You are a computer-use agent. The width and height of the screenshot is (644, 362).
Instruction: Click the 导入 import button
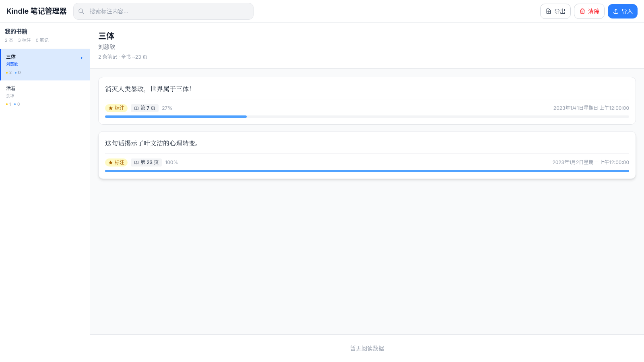(x=623, y=11)
